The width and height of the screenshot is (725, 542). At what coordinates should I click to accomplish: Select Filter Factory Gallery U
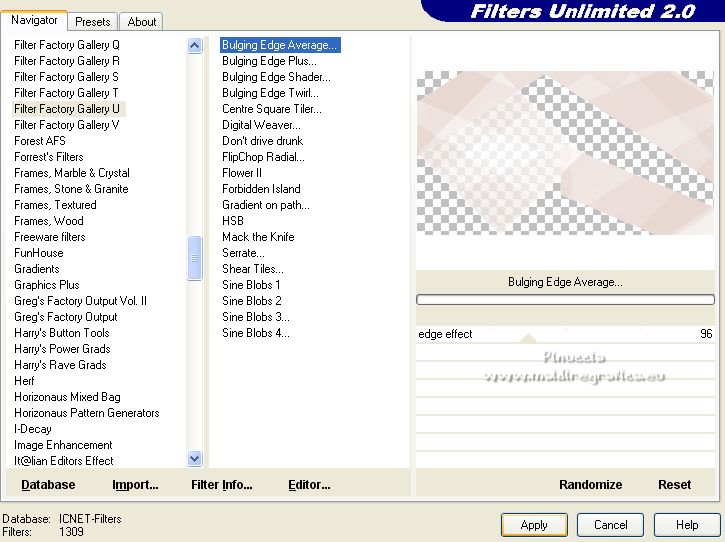[68, 109]
